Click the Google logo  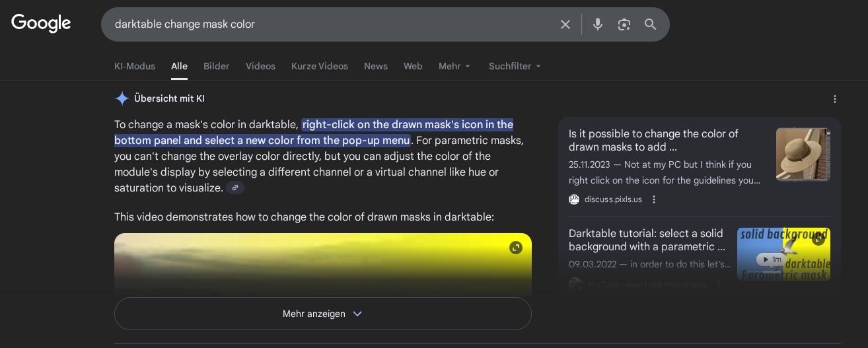(x=41, y=23)
